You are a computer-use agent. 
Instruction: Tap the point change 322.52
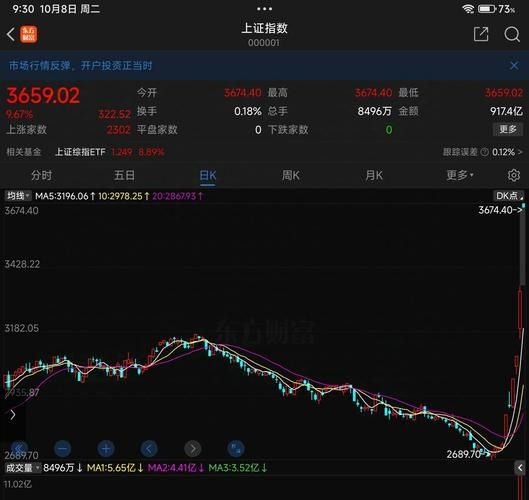coord(114,114)
